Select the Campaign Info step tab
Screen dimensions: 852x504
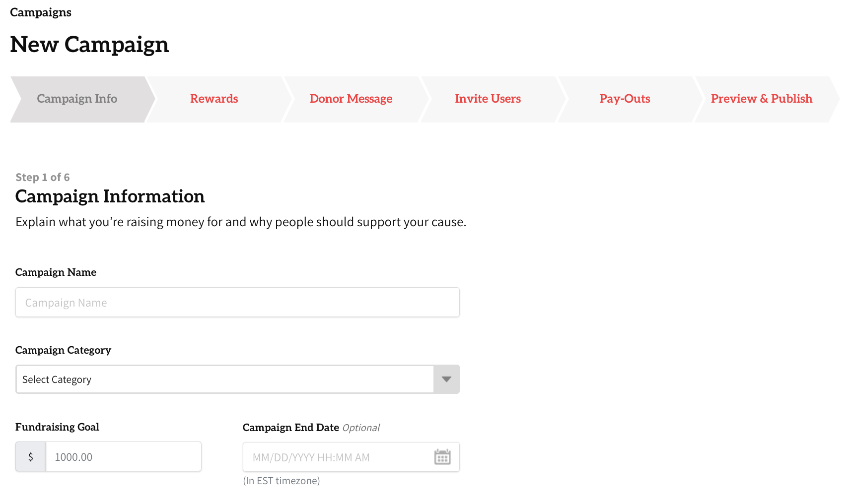[77, 99]
